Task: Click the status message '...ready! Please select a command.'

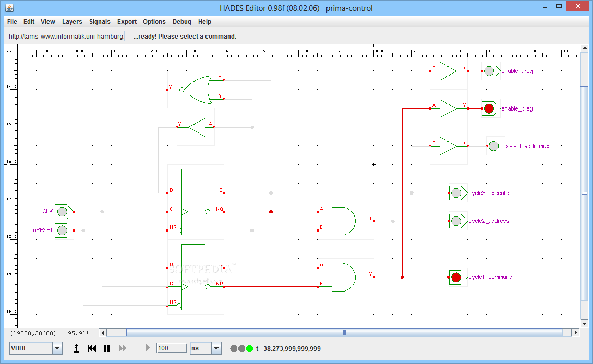Action: [185, 37]
